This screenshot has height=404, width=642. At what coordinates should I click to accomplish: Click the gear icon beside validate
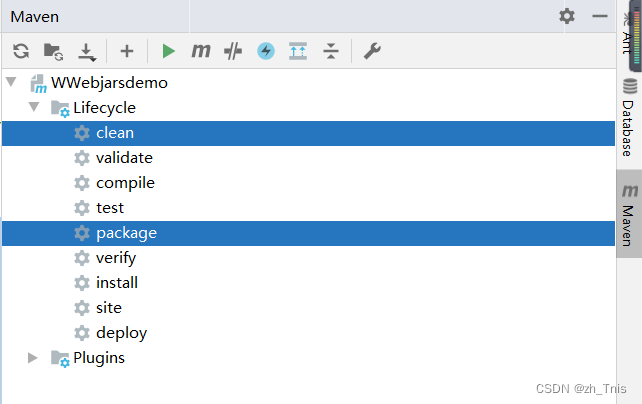pyautogui.click(x=81, y=158)
